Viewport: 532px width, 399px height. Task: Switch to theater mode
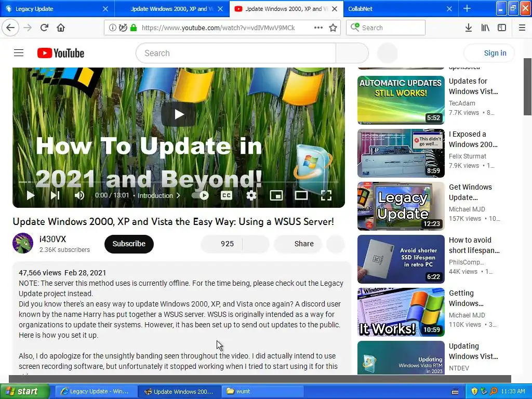[x=301, y=195]
